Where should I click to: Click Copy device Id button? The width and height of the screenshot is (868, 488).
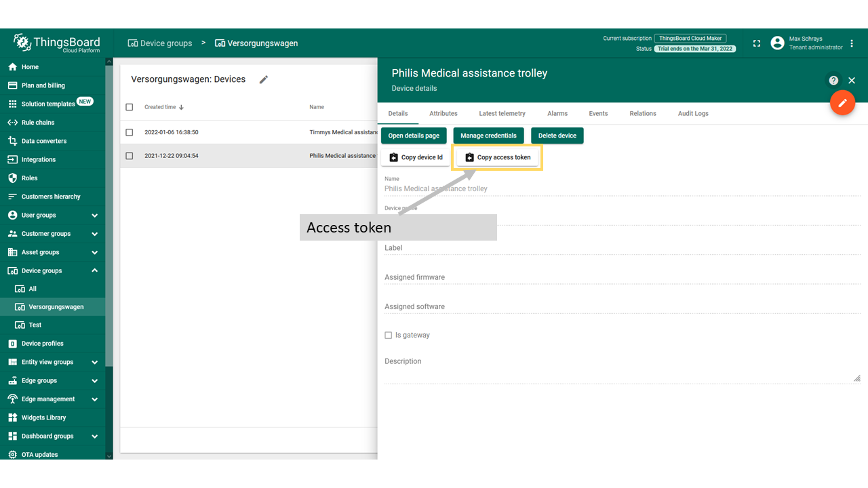[x=416, y=157]
